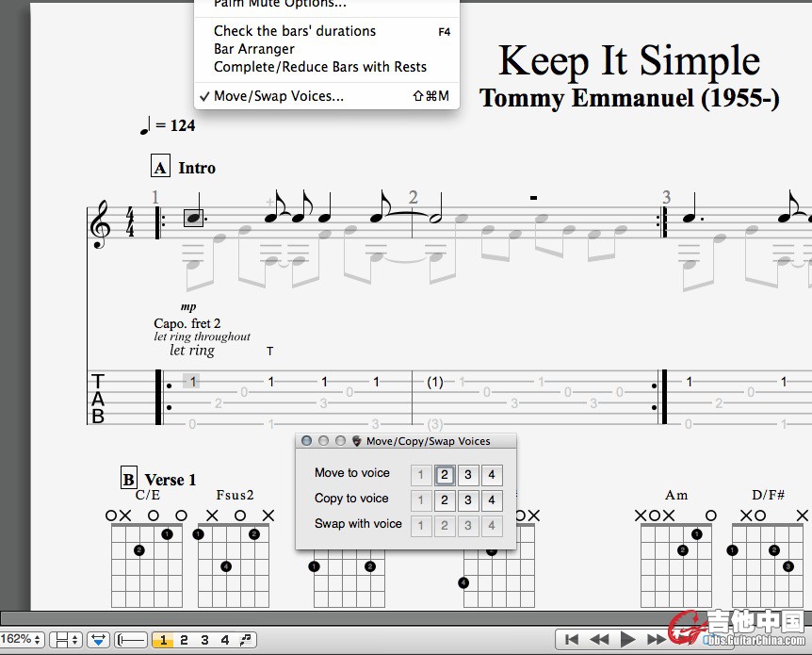
Task: Copy selection to voice 4
Action: [x=492, y=500]
